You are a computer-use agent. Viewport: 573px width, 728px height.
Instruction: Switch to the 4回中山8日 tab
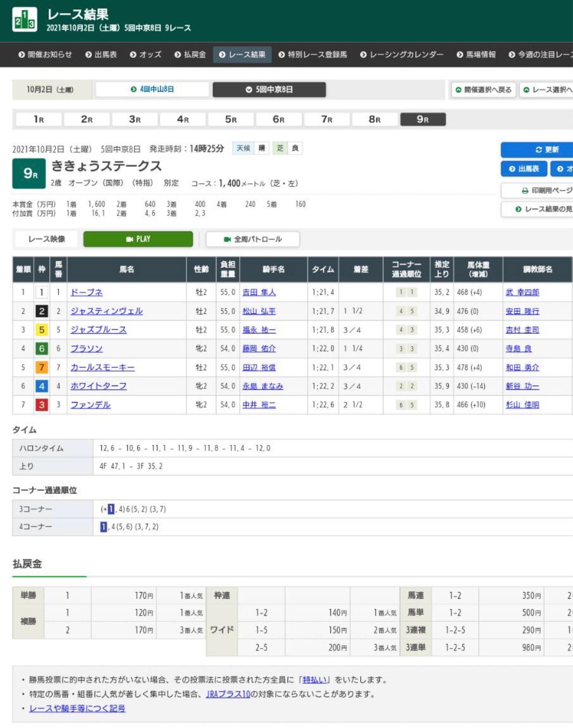coord(152,89)
